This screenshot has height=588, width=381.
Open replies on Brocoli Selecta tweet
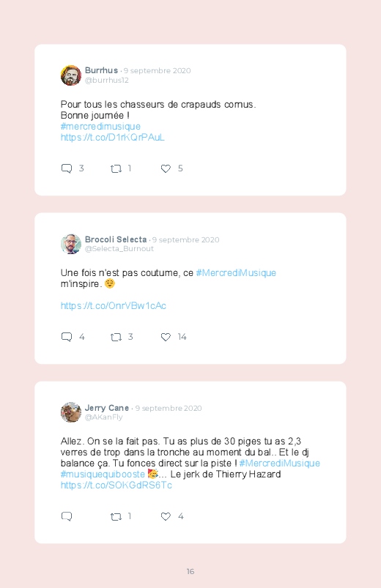(67, 337)
